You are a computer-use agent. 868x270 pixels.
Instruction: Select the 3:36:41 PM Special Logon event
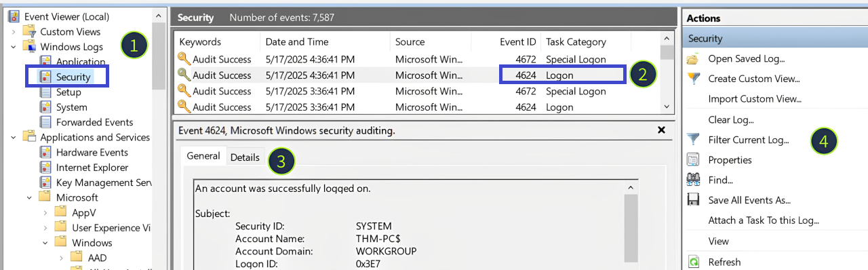(417, 91)
